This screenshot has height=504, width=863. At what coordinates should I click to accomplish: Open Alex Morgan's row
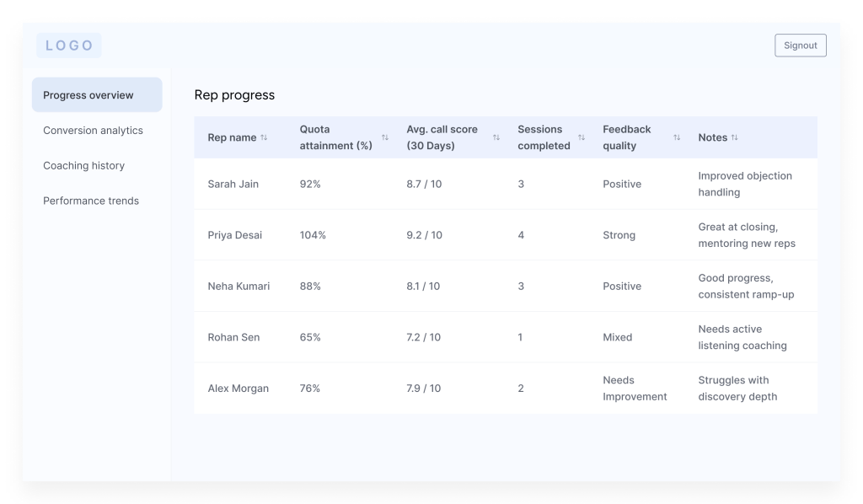[x=238, y=389]
